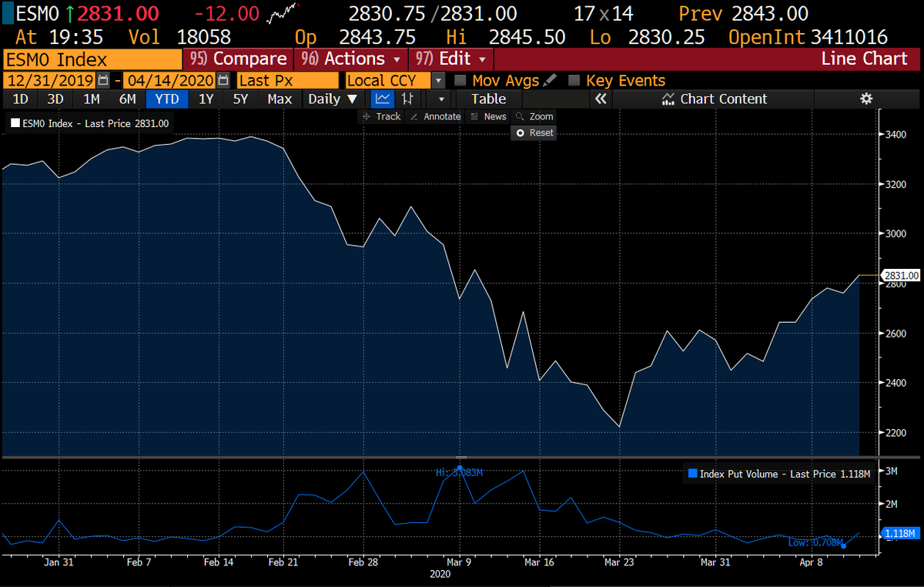Open the start date calendar picker

click(x=103, y=80)
